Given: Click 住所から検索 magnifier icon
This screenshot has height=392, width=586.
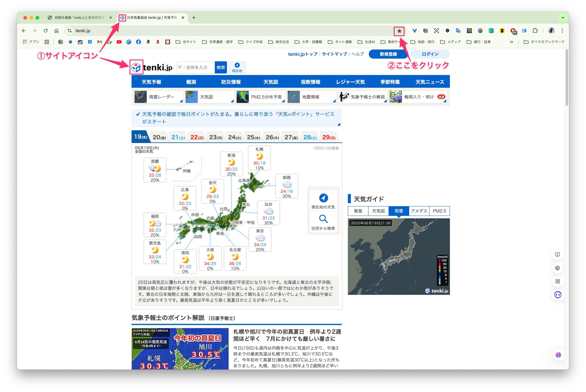Looking at the screenshot, I should click(323, 219).
